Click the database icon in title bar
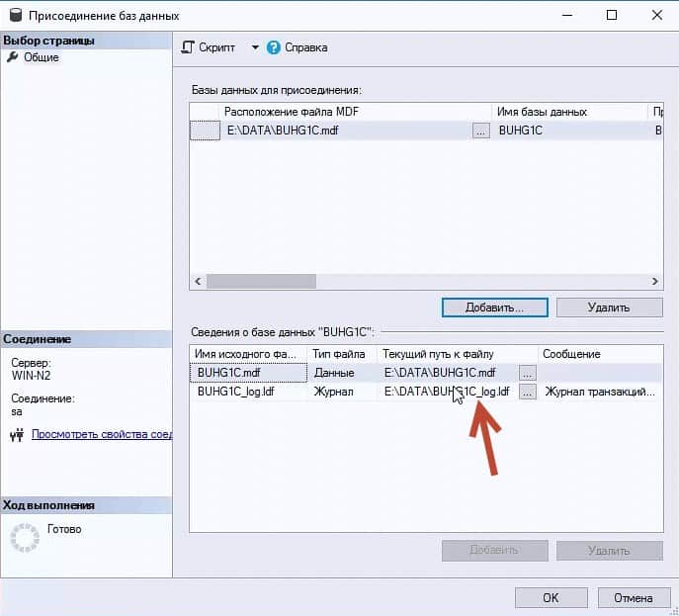The width and height of the screenshot is (679, 616). pos(13,16)
